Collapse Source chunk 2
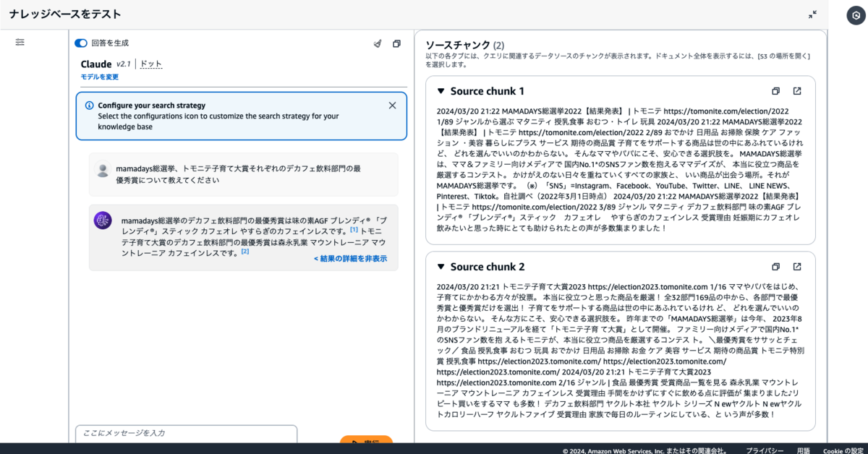This screenshot has width=868, height=454. point(441,267)
